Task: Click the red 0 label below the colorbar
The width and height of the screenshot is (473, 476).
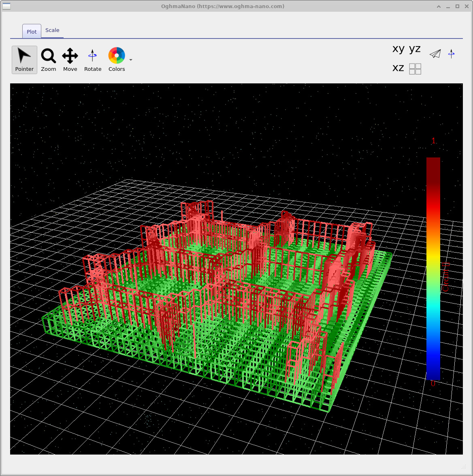Action: [x=433, y=383]
